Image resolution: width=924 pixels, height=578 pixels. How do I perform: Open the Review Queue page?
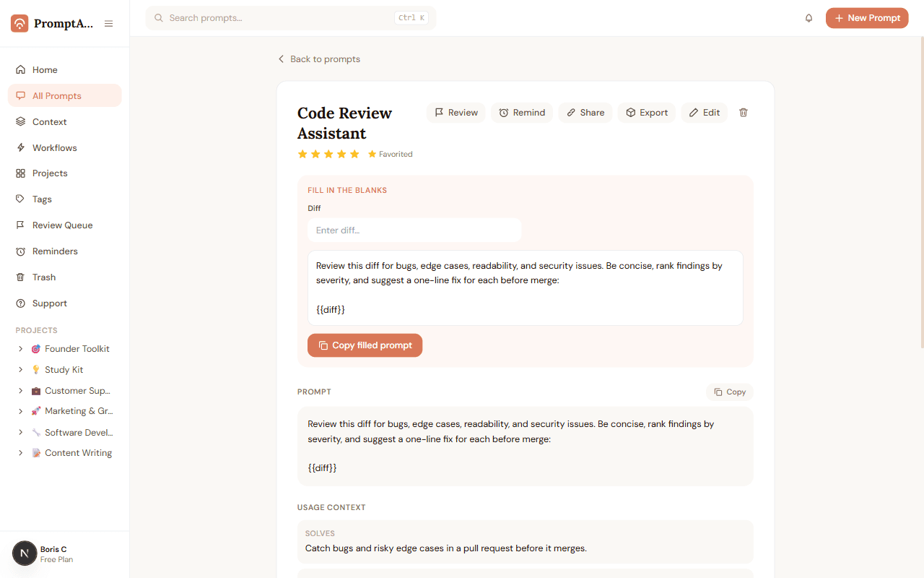(65, 225)
